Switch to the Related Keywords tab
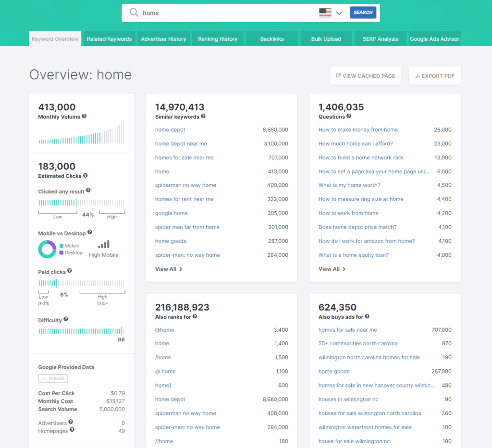492x448 pixels. 109,38
